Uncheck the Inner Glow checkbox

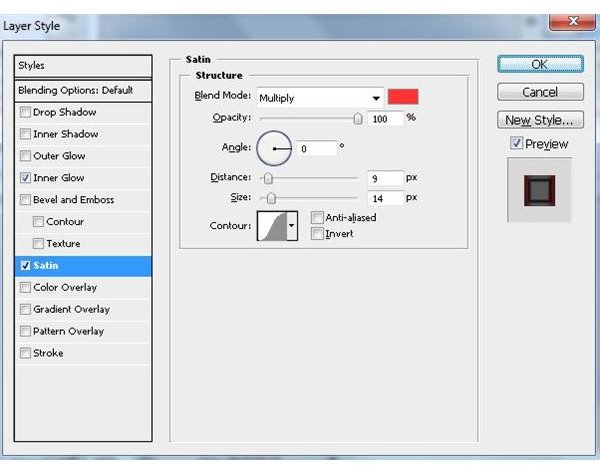pyautogui.click(x=25, y=178)
